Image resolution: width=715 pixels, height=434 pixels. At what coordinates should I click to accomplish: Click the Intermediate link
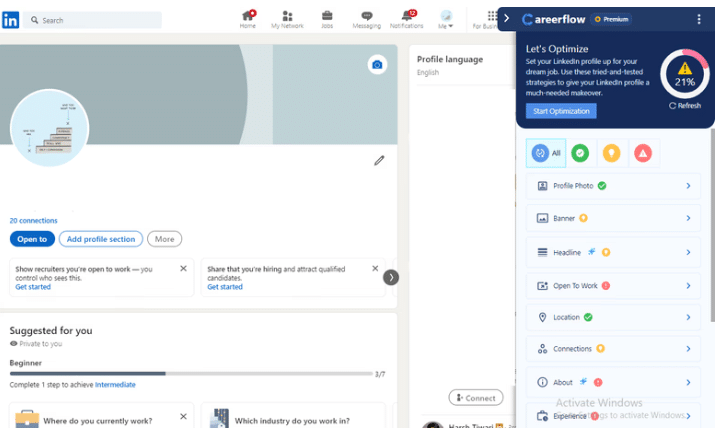click(115, 385)
